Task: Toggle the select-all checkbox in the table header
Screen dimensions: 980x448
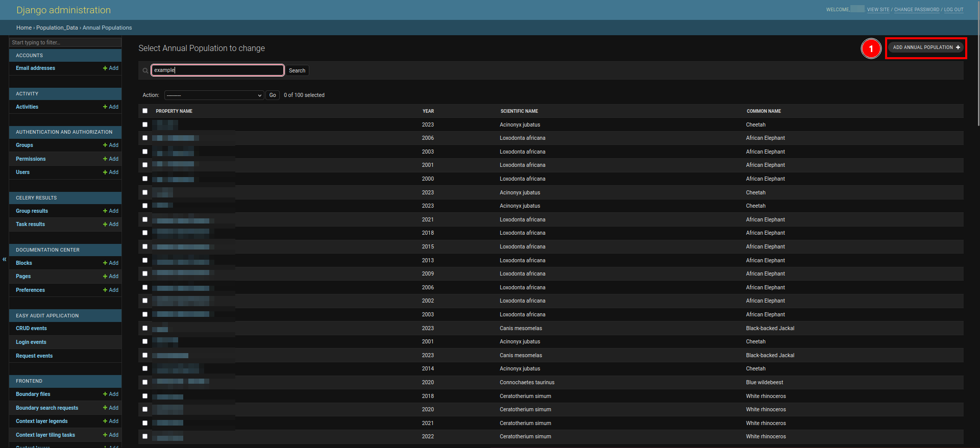Action: pos(145,111)
